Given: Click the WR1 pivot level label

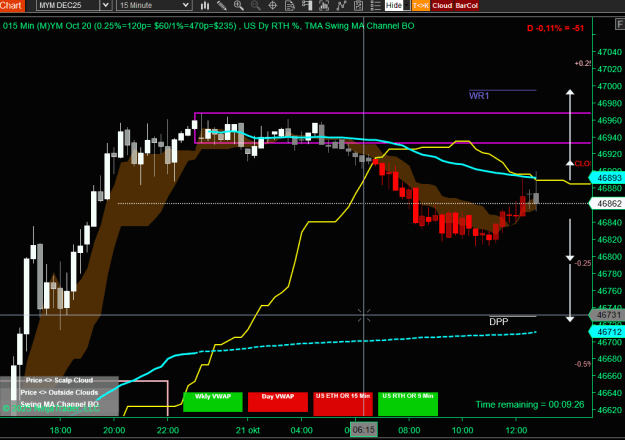Looking at the screenshot, I should click(479, 96).
